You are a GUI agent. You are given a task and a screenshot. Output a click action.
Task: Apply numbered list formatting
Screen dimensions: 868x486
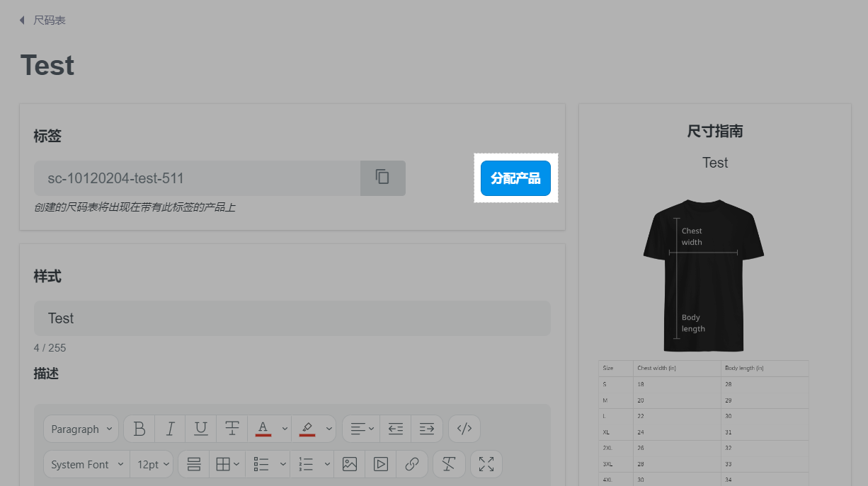point(306,464)
